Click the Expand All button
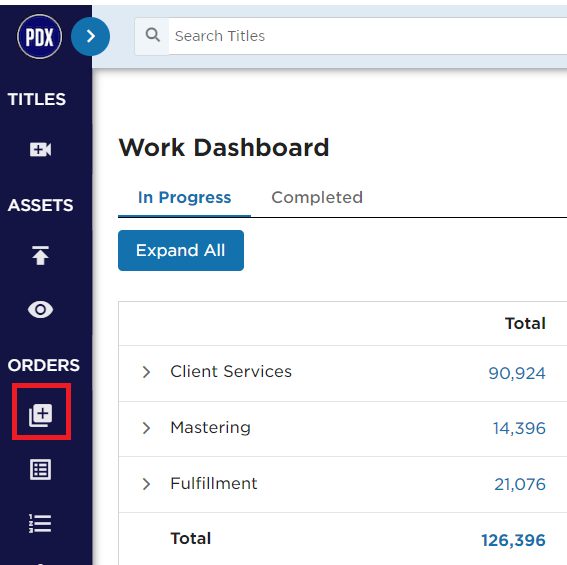This screenshot has height=565, width=567. click(181, 250)
